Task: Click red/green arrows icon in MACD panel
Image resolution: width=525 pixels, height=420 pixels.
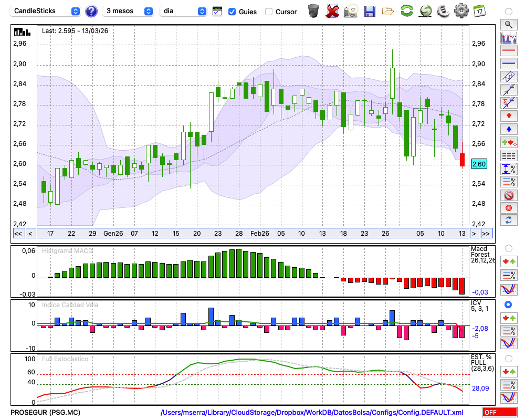Action: pyautogui.click(x=509, y=261)
